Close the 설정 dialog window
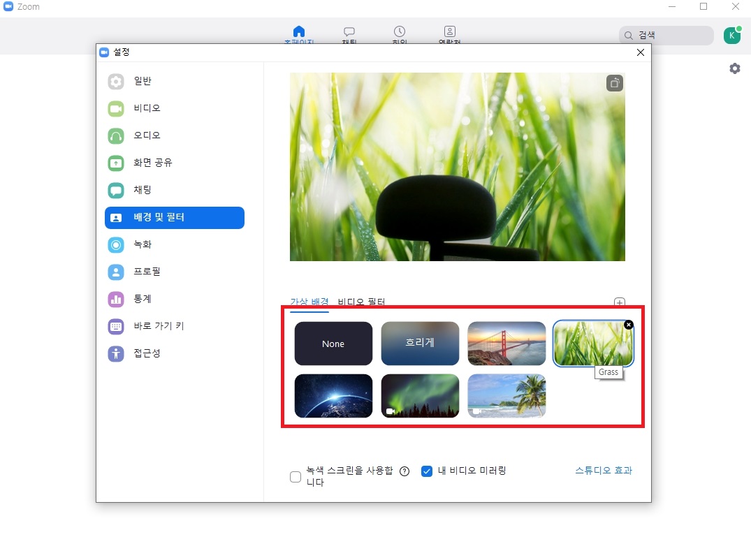Screen dimensions: 751x560 pyautogui.click(x=641, y=52)
